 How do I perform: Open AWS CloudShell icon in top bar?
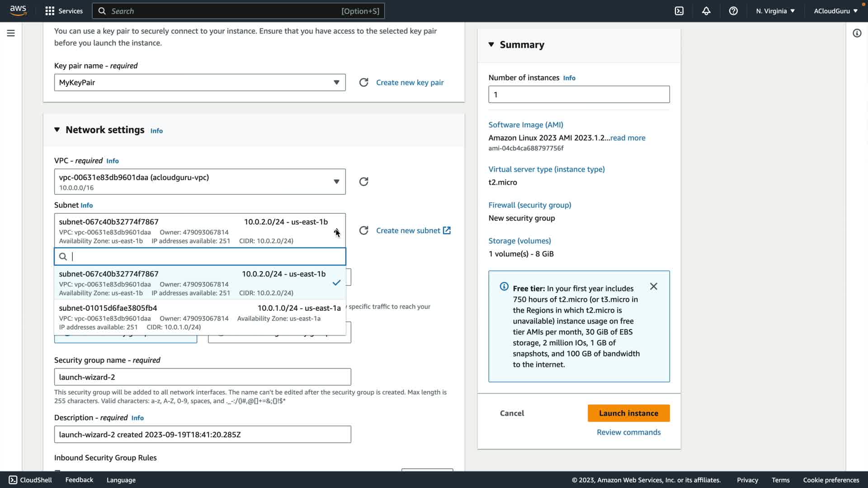pyautogui.click(x=679, y=11)
